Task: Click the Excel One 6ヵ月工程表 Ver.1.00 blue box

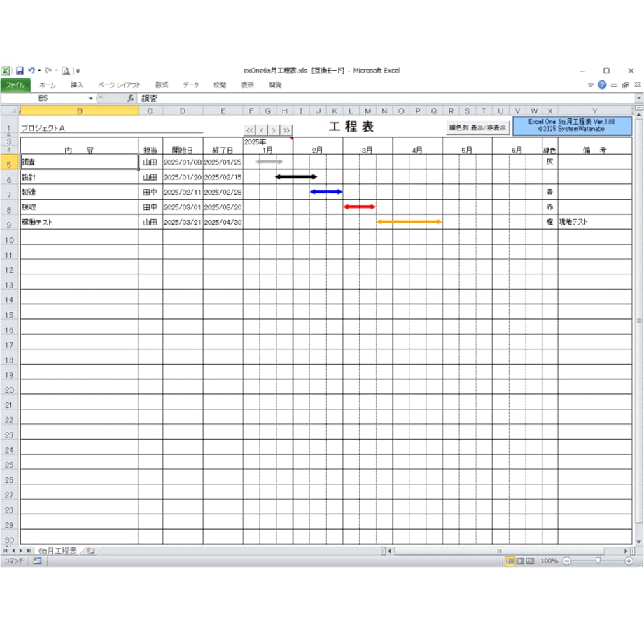Action: (x=572, y=126)
